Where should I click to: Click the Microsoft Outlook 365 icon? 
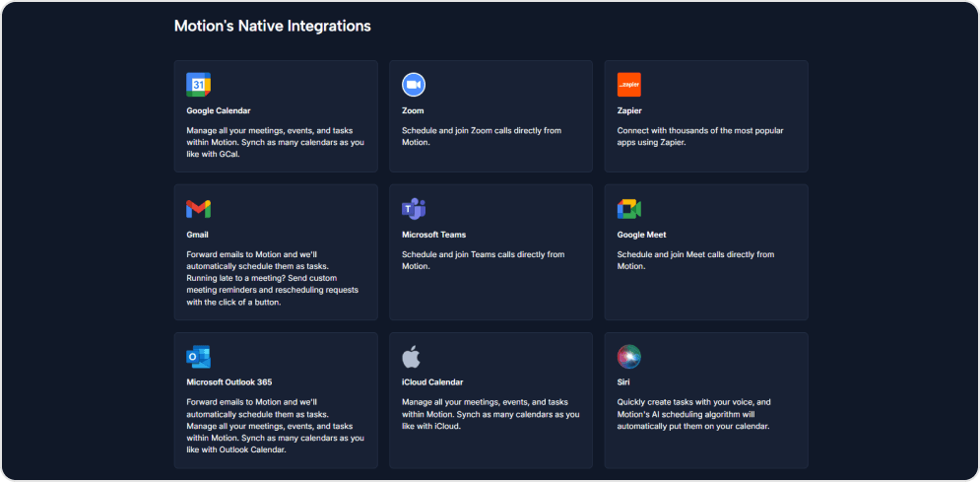coord(198,357)
